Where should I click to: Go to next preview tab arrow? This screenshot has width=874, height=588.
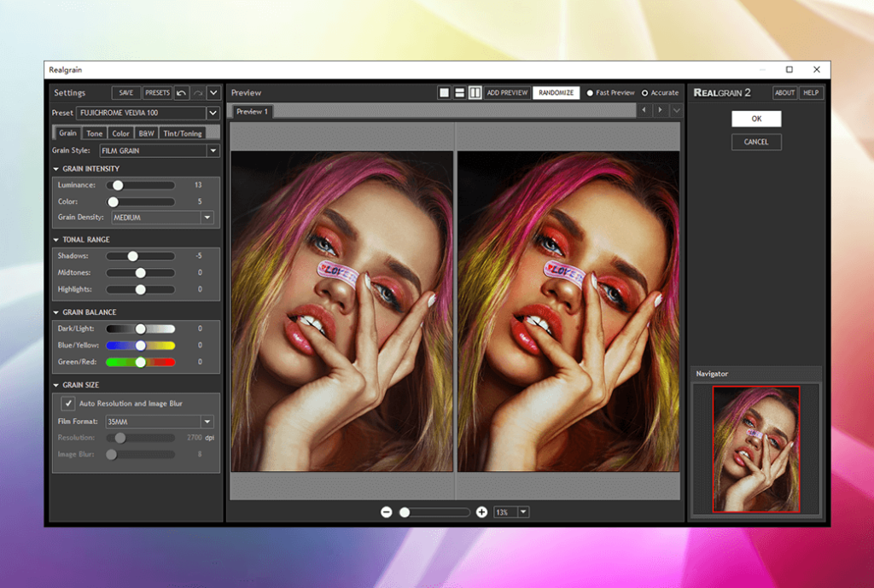pyautogui.click(x=660, y=110)
